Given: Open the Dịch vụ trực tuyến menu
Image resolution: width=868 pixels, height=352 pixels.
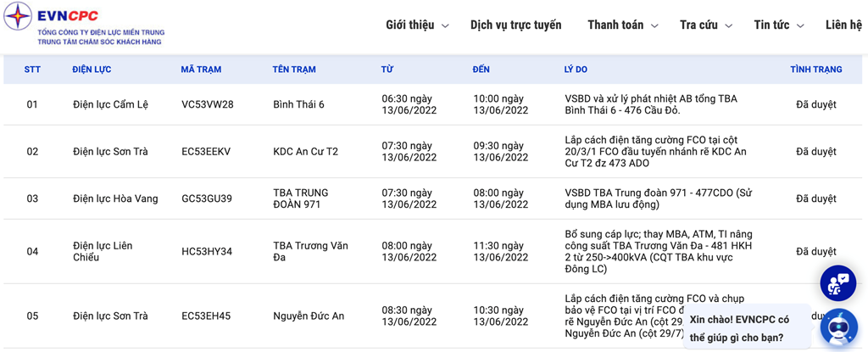Looking at the screenshot, I should 516,25.
